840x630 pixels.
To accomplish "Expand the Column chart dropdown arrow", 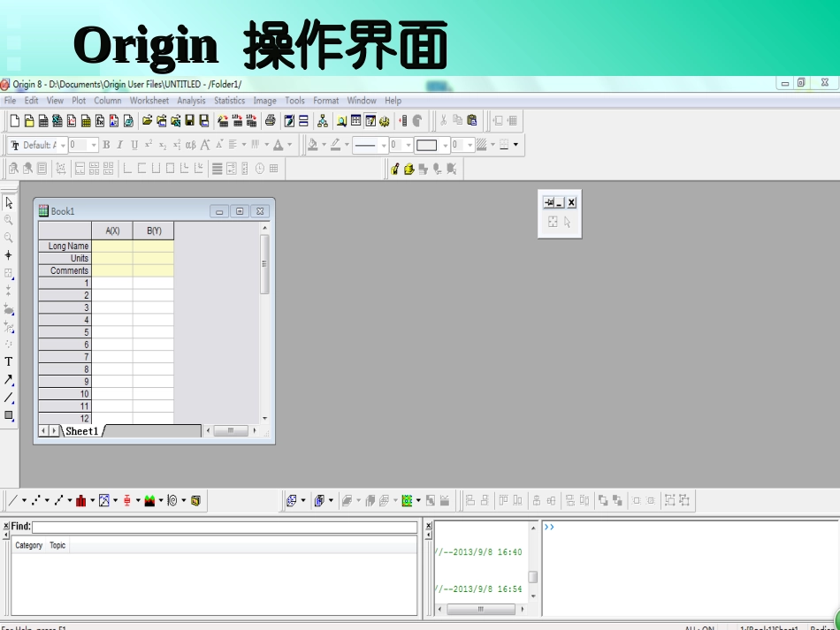I will [92, 500].
